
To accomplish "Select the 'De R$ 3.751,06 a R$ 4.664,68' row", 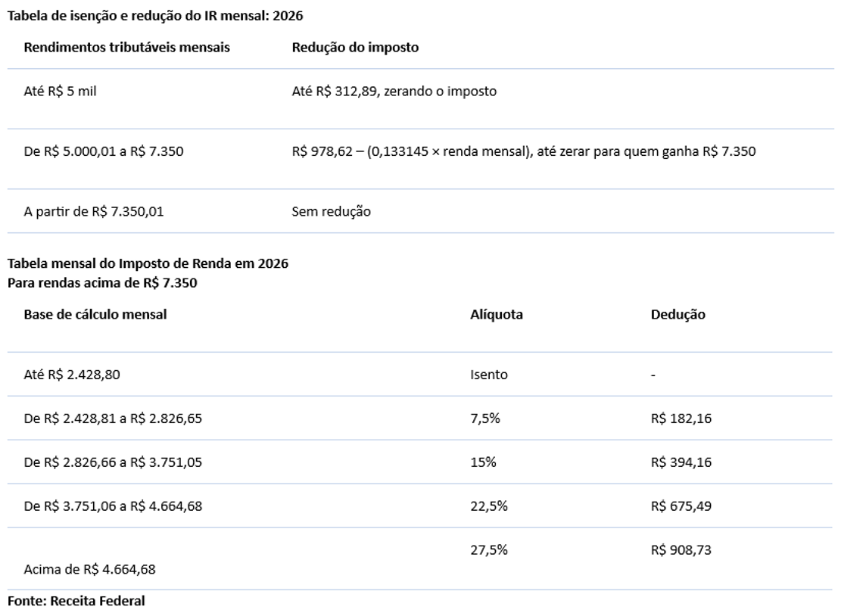I will pyautogui.click(x=113, y=506).
